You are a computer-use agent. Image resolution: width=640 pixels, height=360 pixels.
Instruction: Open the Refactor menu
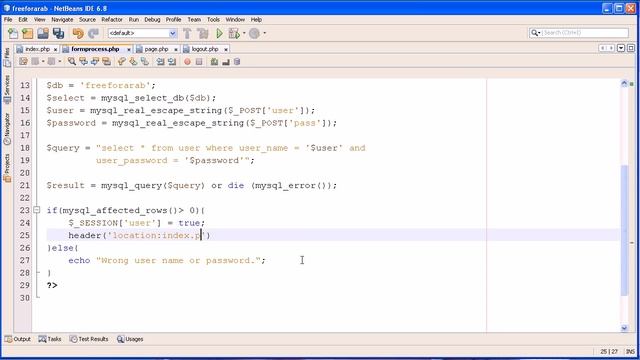112,20
